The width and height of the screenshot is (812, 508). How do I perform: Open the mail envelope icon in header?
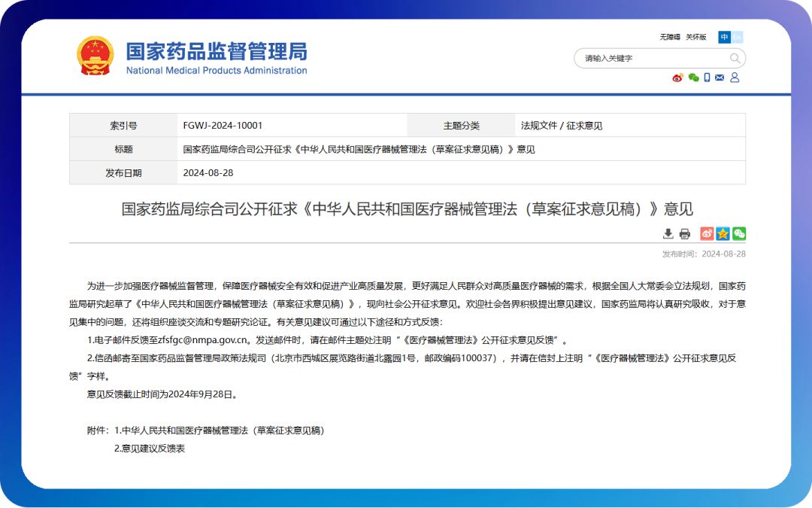pos(720,78)
